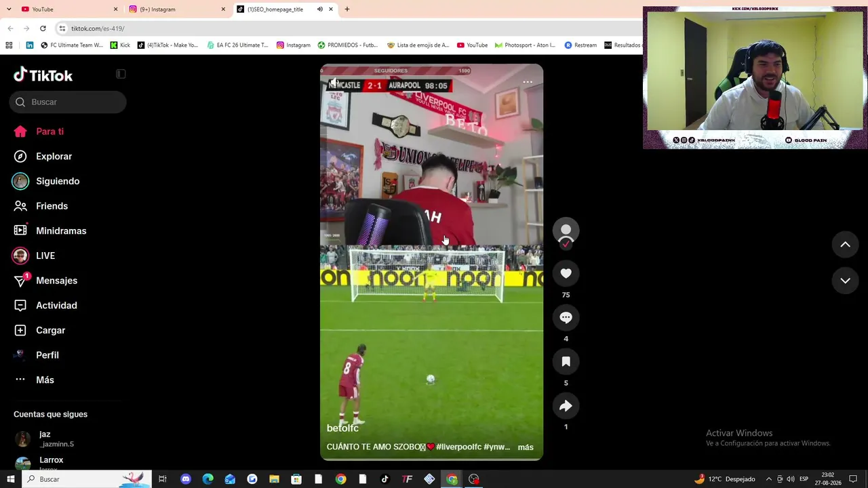Skip to the next video
Screen dimensions: 868x488
(x=845, y=281)
